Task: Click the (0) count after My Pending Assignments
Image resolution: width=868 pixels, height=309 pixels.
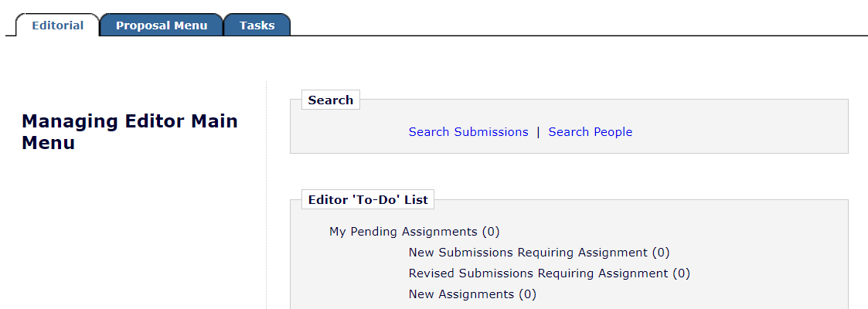Action: pos(491,232)
